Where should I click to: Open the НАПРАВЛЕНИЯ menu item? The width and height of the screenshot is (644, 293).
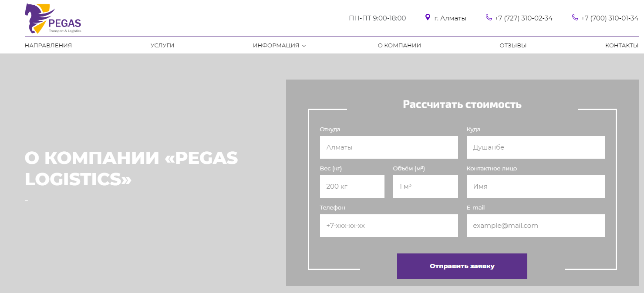pyautogui.click(x=48, y=45)
